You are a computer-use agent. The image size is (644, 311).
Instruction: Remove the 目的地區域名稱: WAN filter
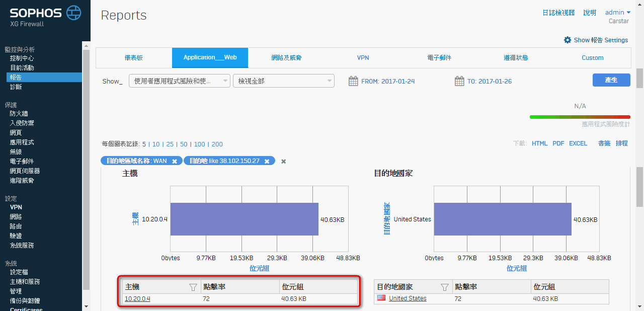coord(175,161)
